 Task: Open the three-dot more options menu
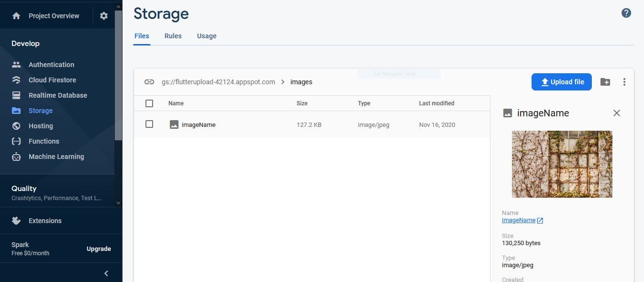(624, 82)
